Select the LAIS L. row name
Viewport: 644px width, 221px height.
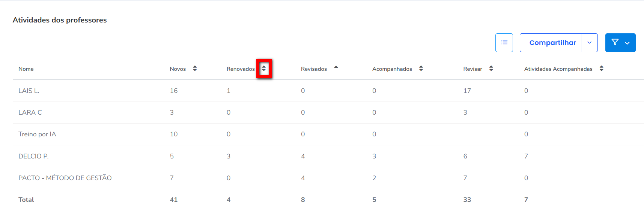pyautogui.click(x=29, y=91)
